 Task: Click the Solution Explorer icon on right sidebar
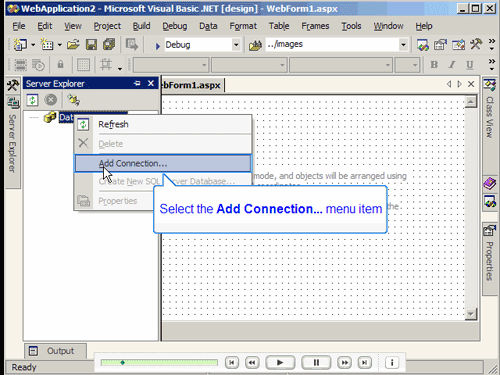point(490,202)
